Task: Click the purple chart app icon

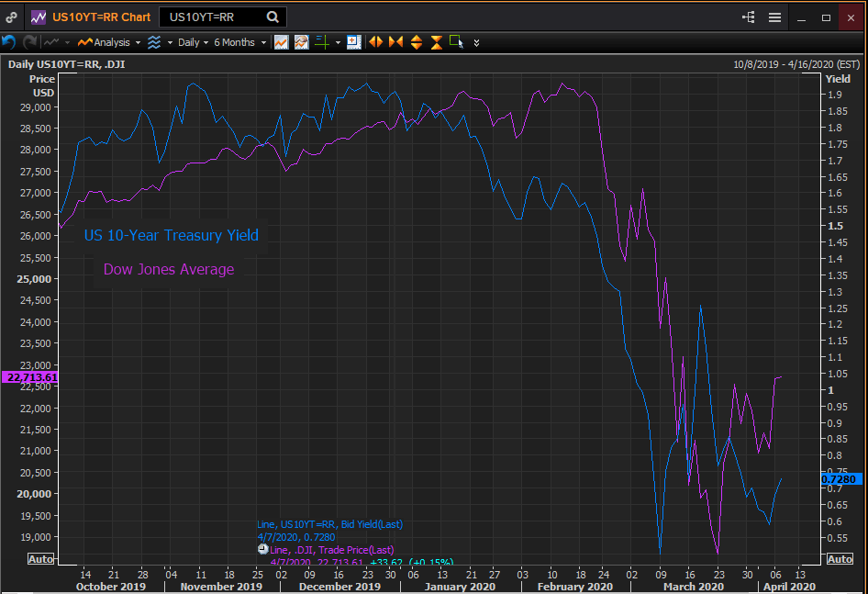Action: 39,17
